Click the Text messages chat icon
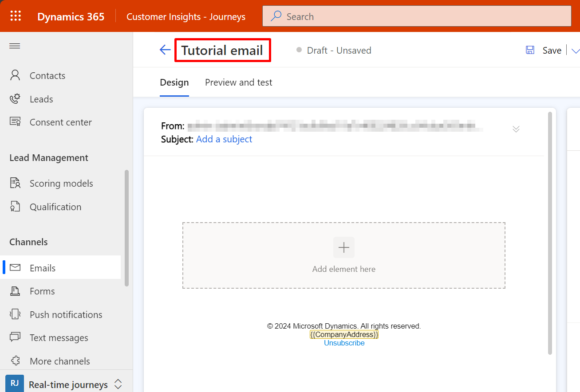 pyautogui.click(x=15, y=337)
